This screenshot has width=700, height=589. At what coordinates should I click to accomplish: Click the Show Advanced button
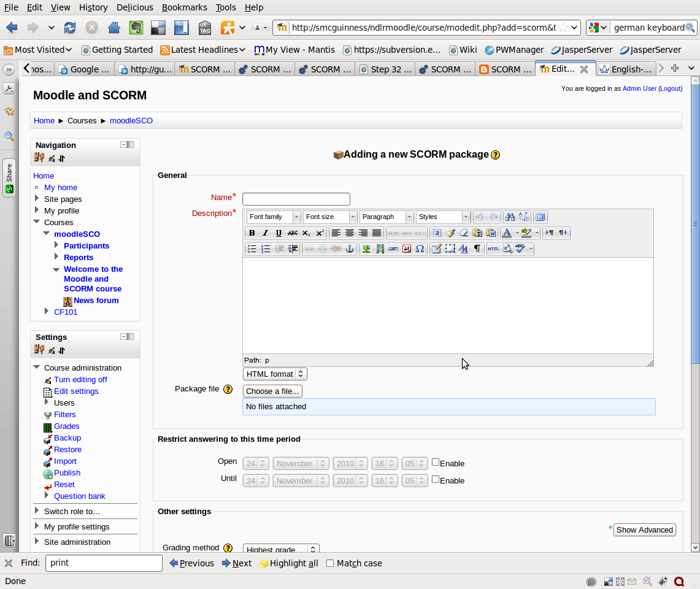[645, 529]
